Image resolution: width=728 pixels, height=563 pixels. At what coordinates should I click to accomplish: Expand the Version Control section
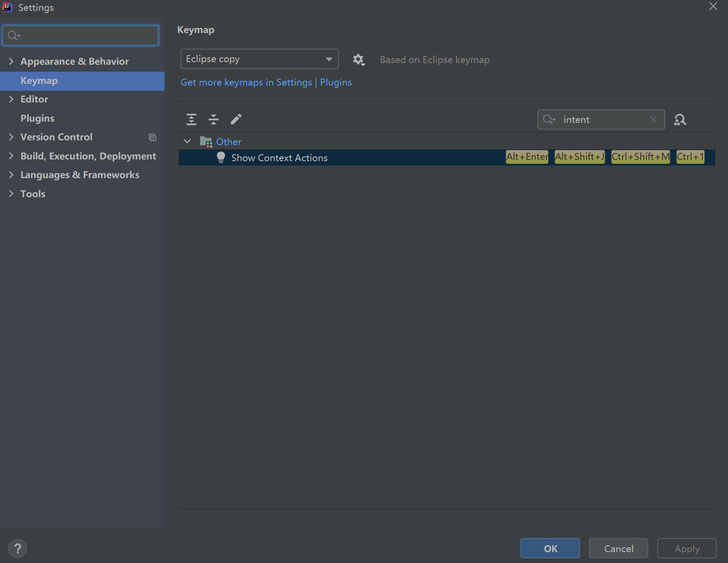[11, 137]
